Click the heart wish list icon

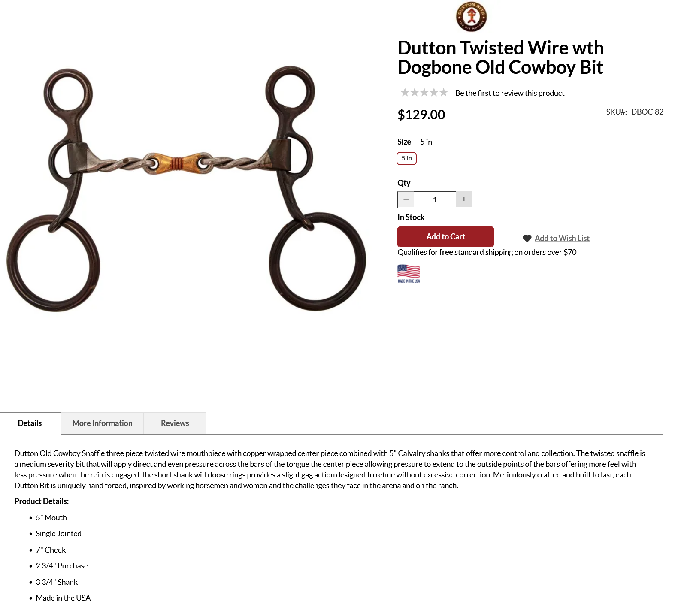[x=527, y=239]
